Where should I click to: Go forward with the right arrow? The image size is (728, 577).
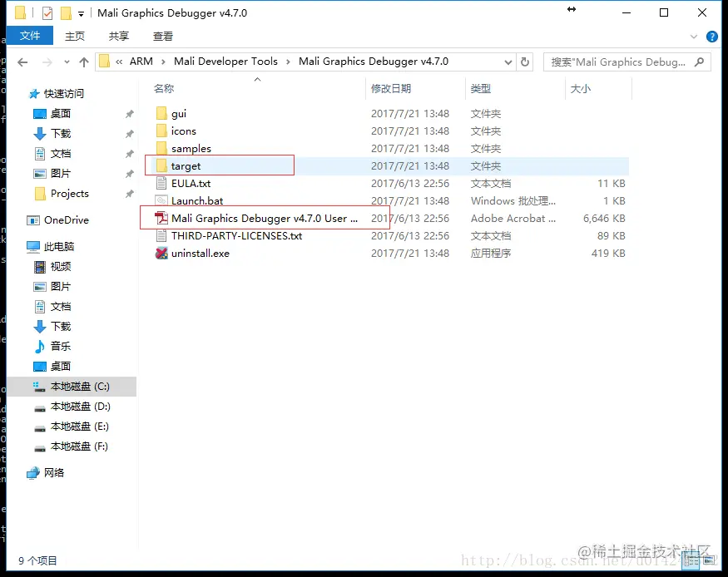pos(47,62)
